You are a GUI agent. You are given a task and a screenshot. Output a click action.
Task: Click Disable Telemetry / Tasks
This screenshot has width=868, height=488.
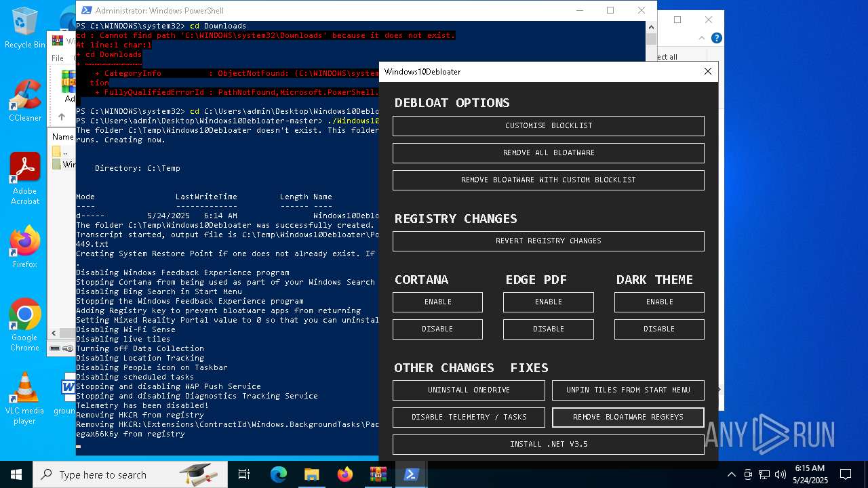pyautogui.click(x=469, y=417)
